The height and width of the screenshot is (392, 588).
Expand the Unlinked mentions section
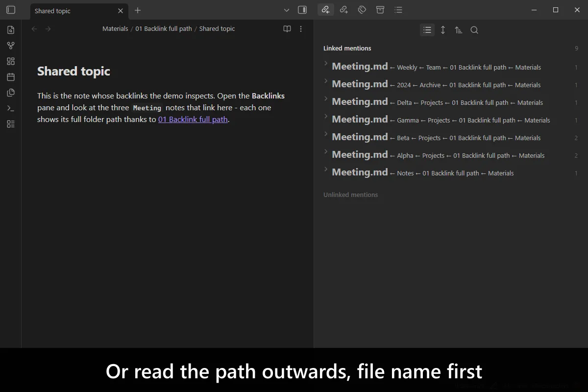click(351, 195)
